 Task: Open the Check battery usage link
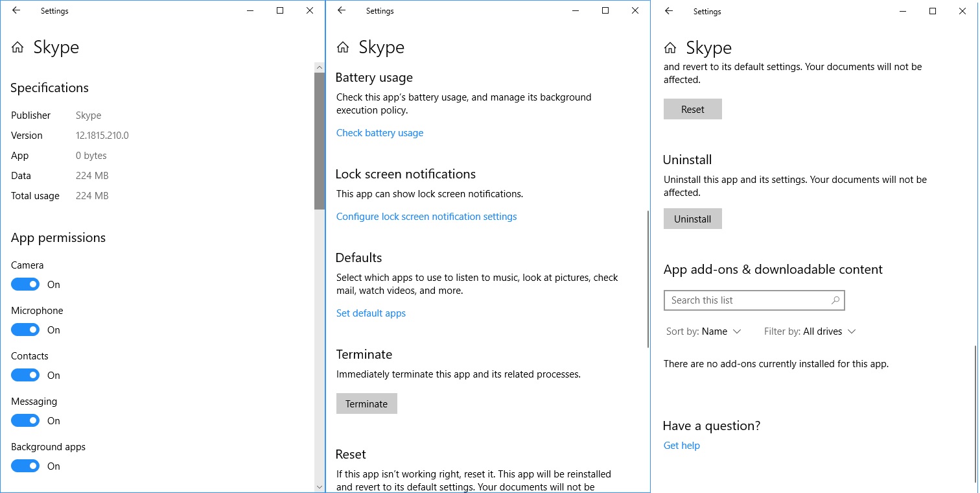(380, 133)
